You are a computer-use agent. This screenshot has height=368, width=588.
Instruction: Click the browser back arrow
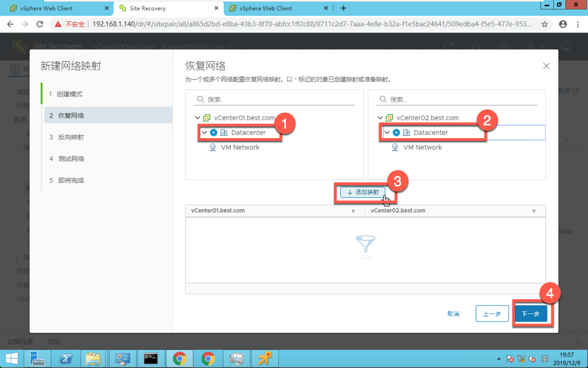point(10,24)
